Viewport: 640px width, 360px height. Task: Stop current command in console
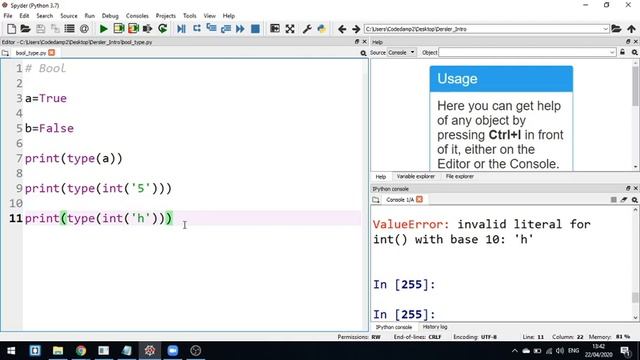[613, 200]
